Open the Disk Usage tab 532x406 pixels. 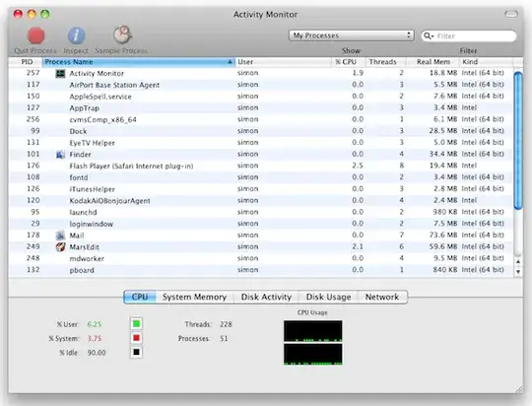pyautogui.click(x=328, y=297)
